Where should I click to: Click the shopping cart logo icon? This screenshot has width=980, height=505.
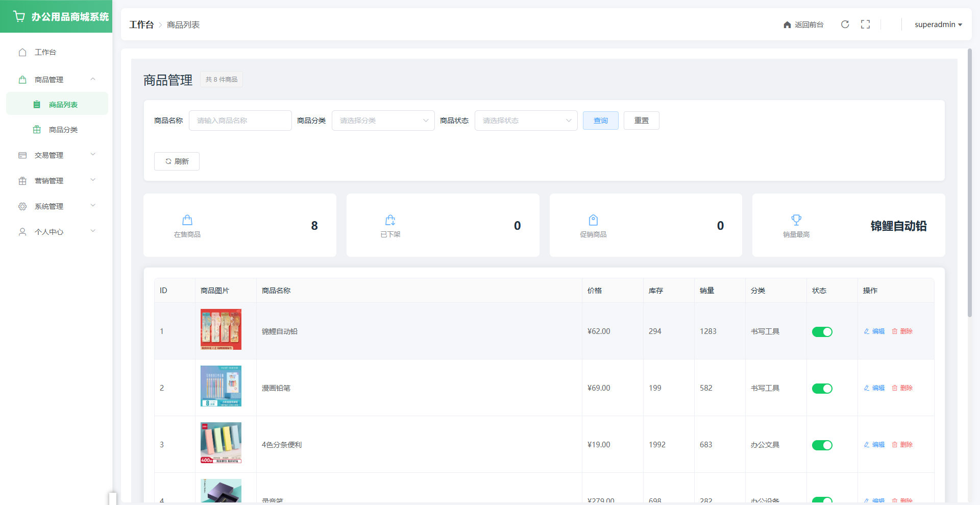click(x=19, y=17)
